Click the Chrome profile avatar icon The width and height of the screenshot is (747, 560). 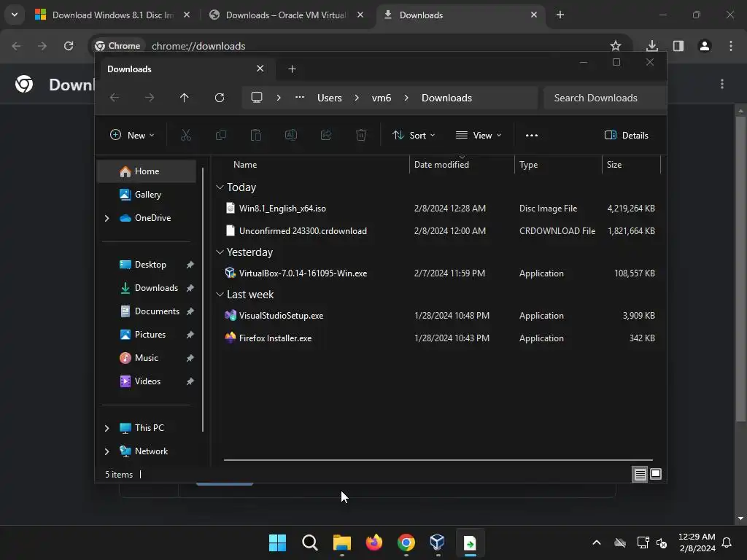[705, 46]
